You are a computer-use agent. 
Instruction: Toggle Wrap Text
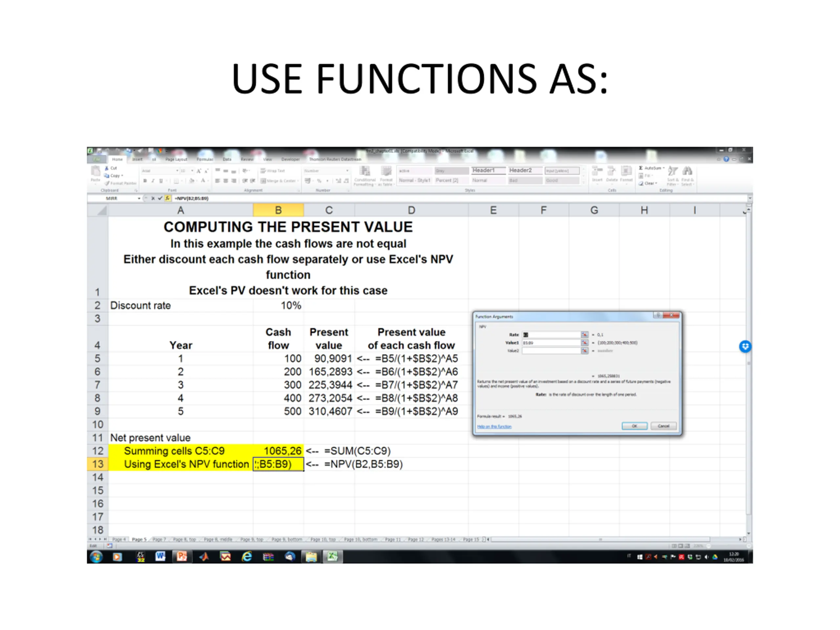272,171
